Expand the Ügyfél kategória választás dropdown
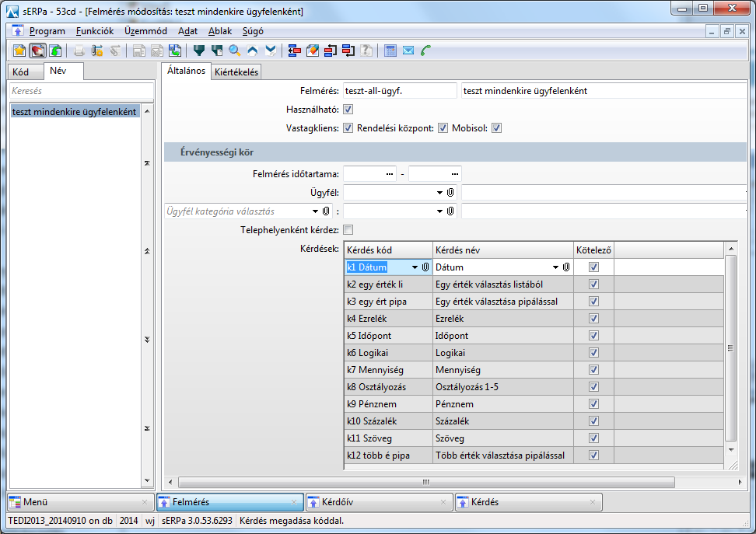The height and width of the screenshot is (534, 756). 315,211
